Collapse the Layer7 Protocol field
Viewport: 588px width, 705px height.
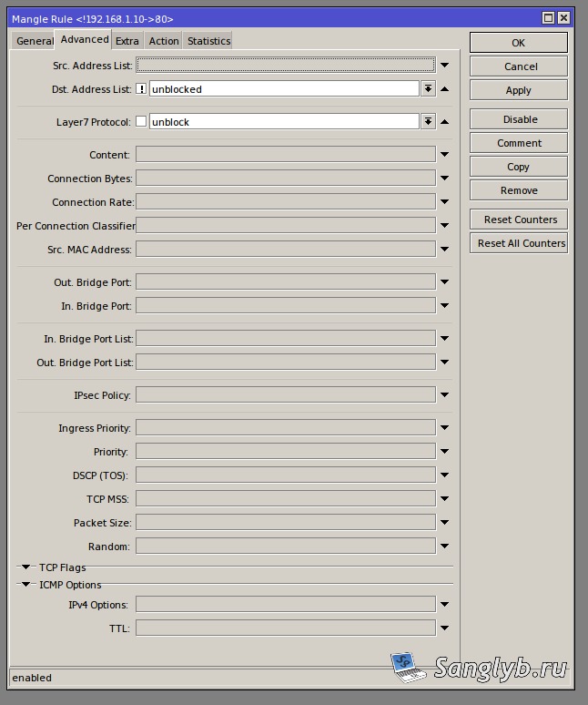[x=445, y=121]
